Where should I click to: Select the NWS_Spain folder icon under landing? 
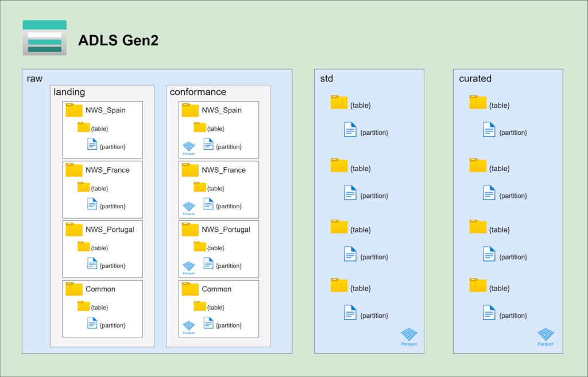point(74,110)
